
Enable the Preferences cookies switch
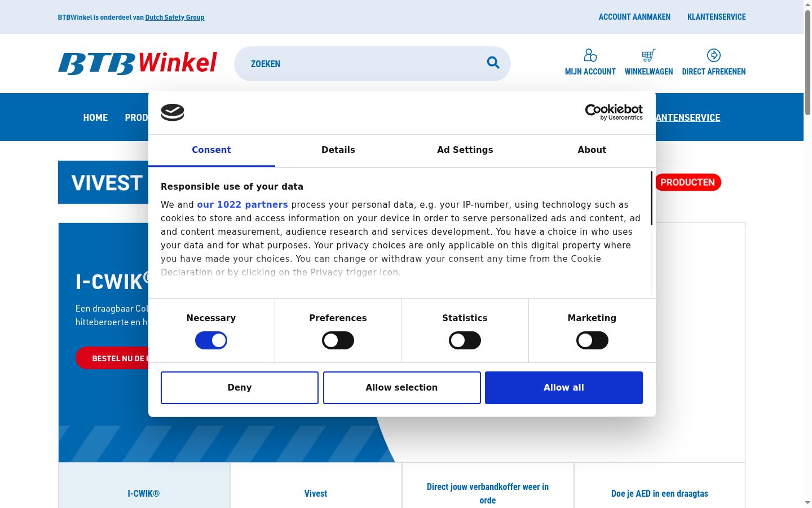tap(338, 340)
